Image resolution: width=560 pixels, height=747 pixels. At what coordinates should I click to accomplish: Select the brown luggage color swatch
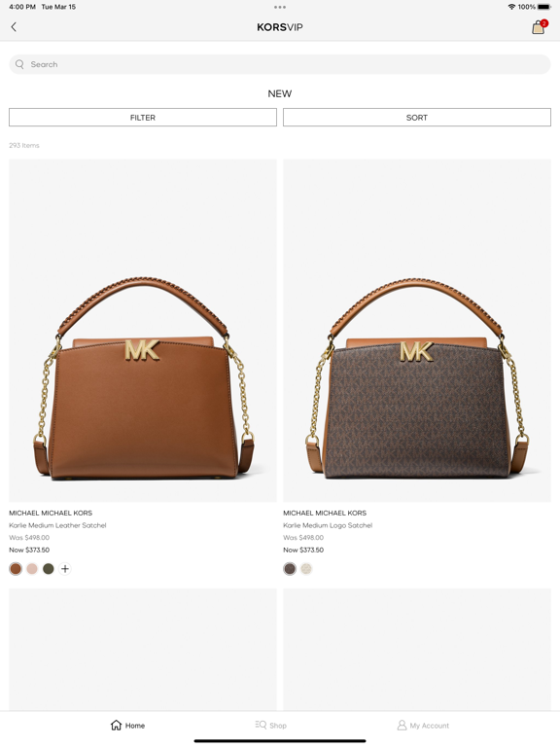[16, 568]
